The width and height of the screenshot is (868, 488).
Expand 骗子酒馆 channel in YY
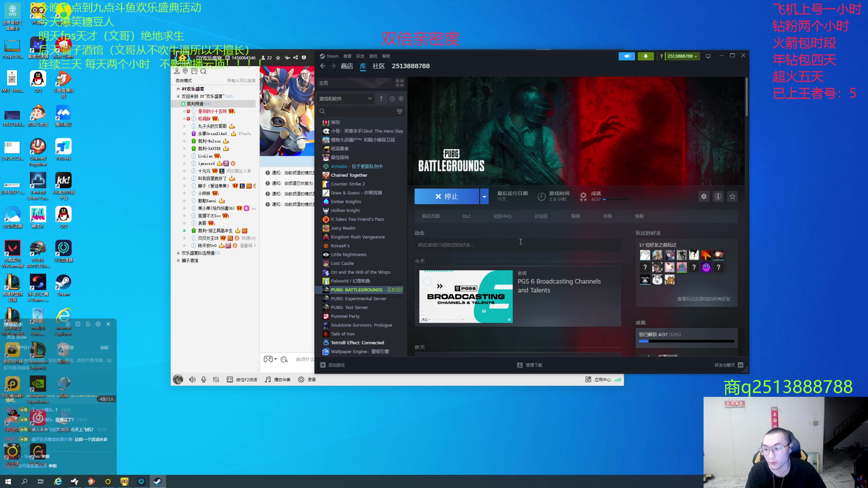[178, 261]
